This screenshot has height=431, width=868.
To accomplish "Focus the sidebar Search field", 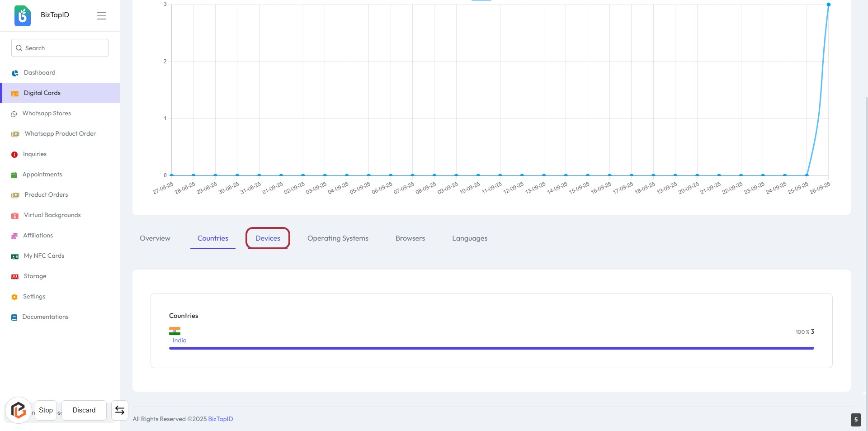I will click(63, 48).
